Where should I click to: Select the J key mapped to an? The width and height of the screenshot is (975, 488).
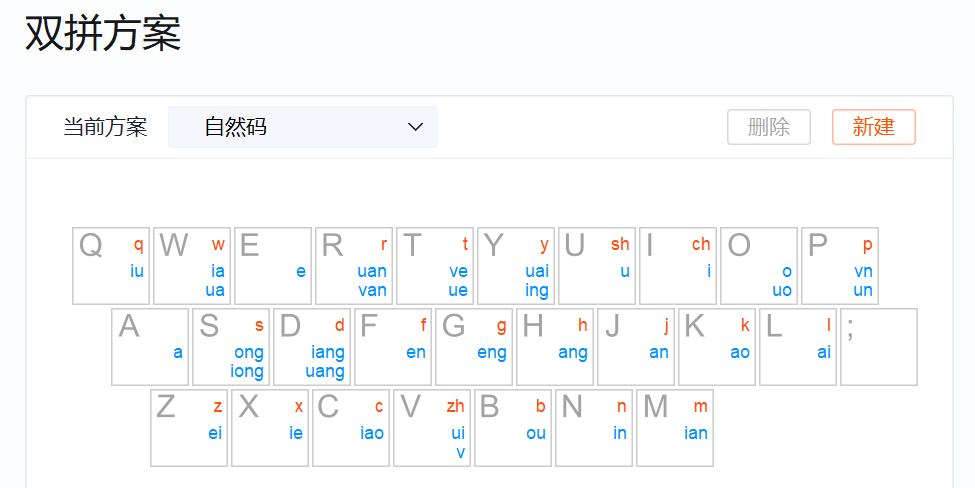pos(635,347)
